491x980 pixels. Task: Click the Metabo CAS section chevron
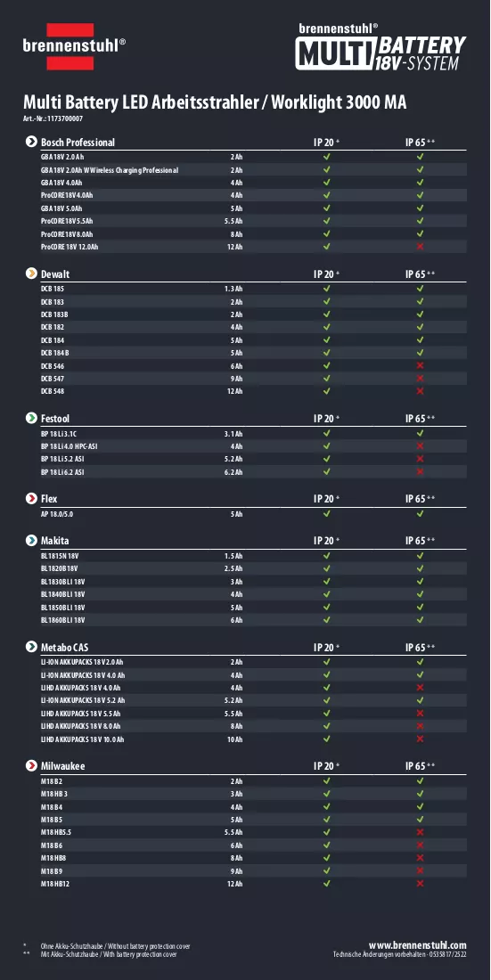pyautogui.click(x=30, y=647)
